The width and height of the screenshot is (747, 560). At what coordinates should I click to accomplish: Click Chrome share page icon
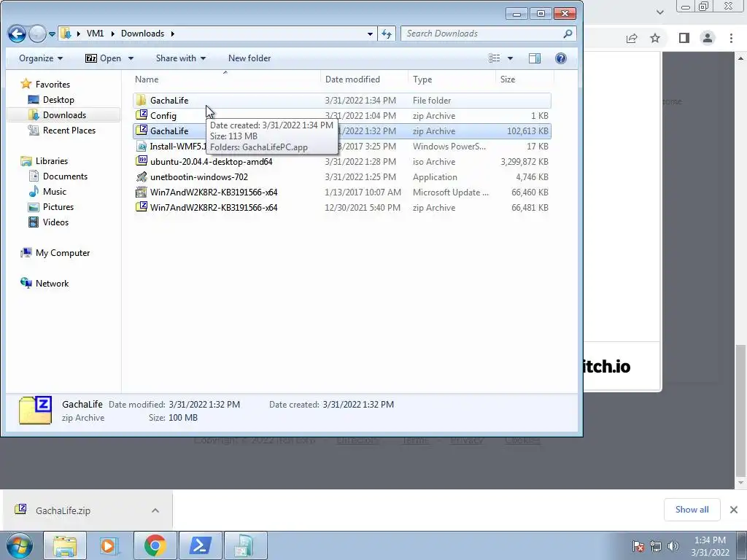[x=632, y=38]
